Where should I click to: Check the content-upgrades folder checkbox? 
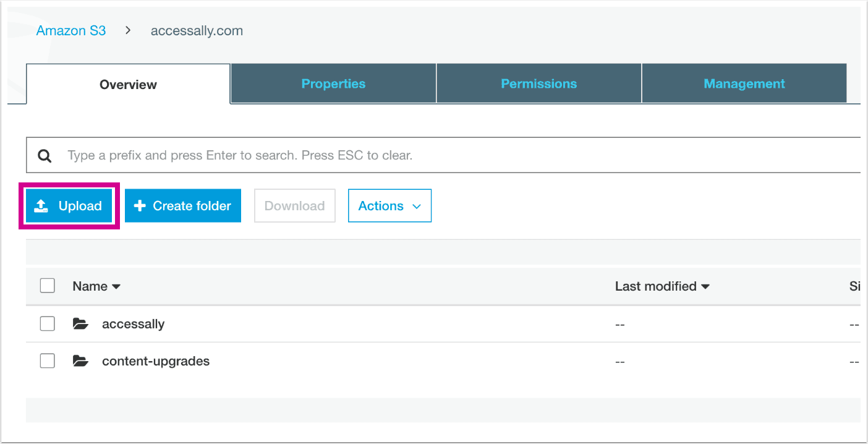tap(47, 361)
